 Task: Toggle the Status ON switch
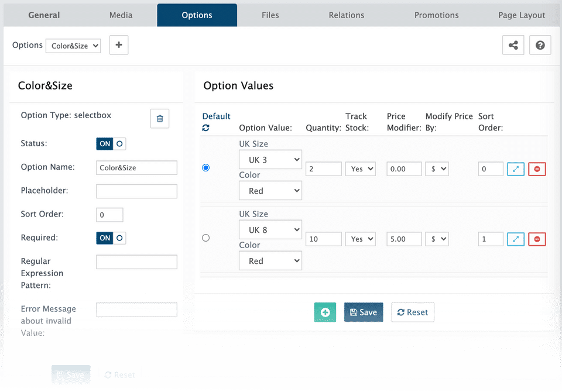tap(111, 144)
